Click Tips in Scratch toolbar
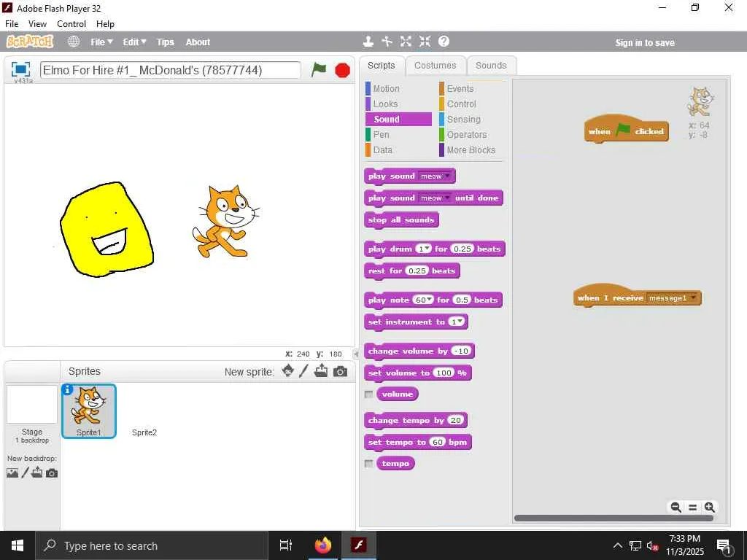Viewport: 747px width, 560px height. click(166, 42)
